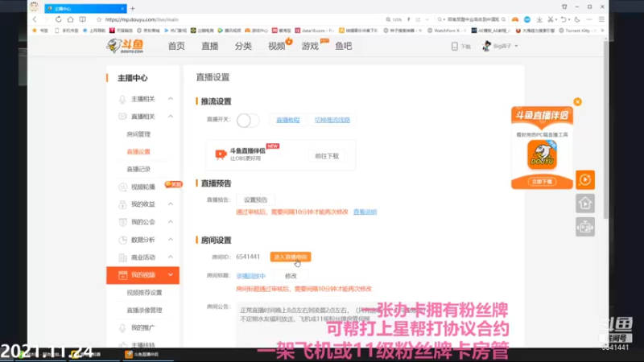Open 鱼吧 in the top navigation
This screenshot has height=362, width=644.
coord(344,46)
